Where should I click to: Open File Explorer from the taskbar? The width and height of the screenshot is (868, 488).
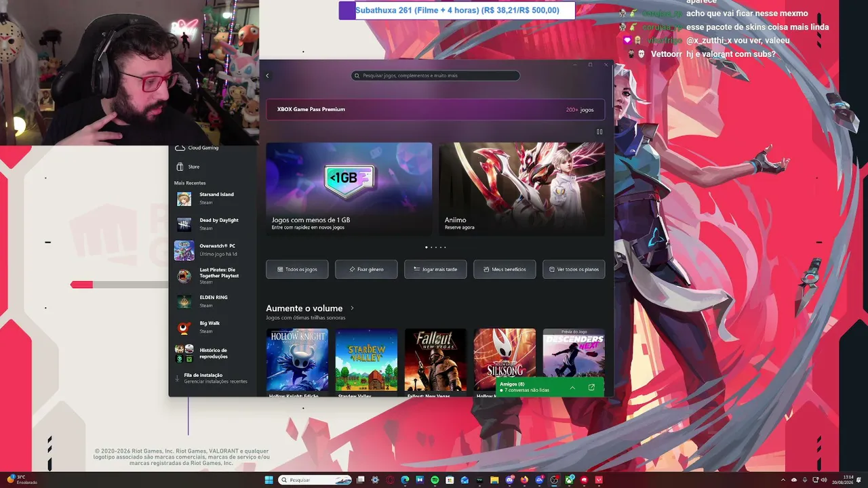pos(494,480)
